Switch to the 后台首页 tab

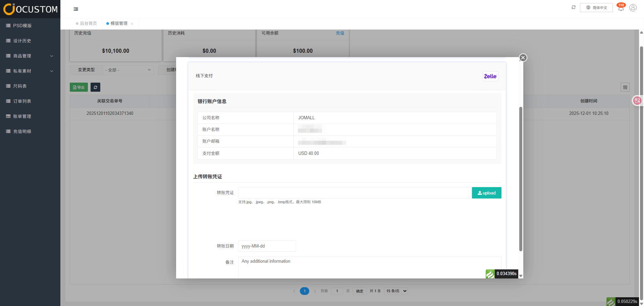coord(88,24)
